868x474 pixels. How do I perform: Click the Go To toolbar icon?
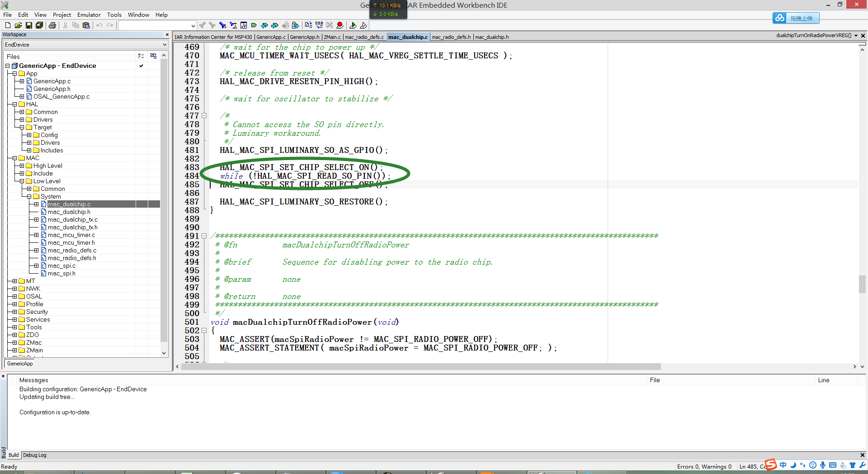pos(244,25)
